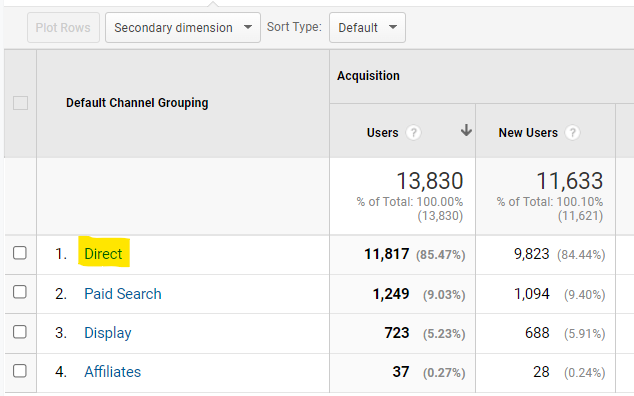Sort by the New Users column header
The width and height of the screenshot is (634, 396).
[528, 133]
